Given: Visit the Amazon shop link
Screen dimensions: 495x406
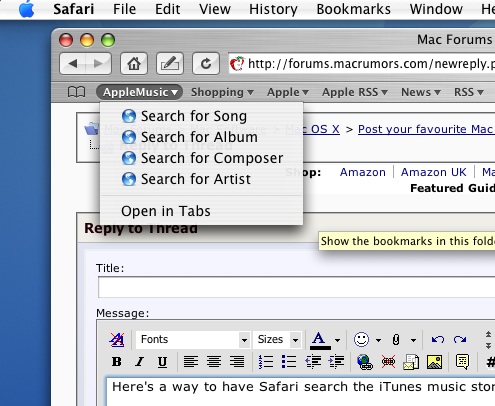Looking at the screenshot, I should [x=363, y=172].
